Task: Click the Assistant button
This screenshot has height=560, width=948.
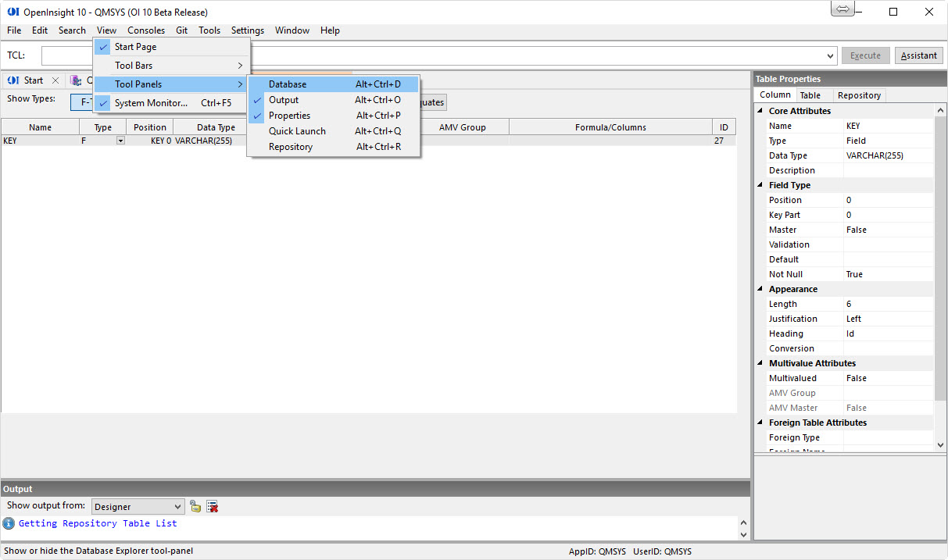Action: pos(919,55)
